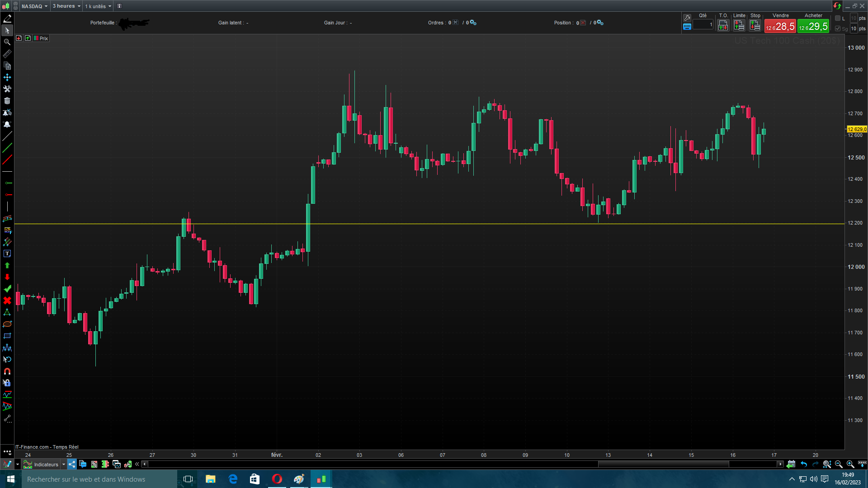Toggle the blue keyboard trading mode

coord(687,27)
